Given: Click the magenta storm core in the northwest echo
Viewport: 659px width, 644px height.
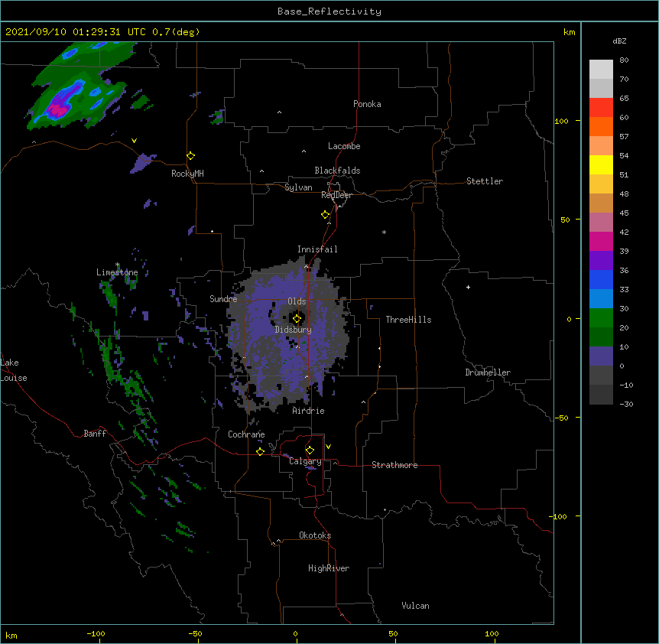Looking at the screenshot, I should (x=57, y=111).
